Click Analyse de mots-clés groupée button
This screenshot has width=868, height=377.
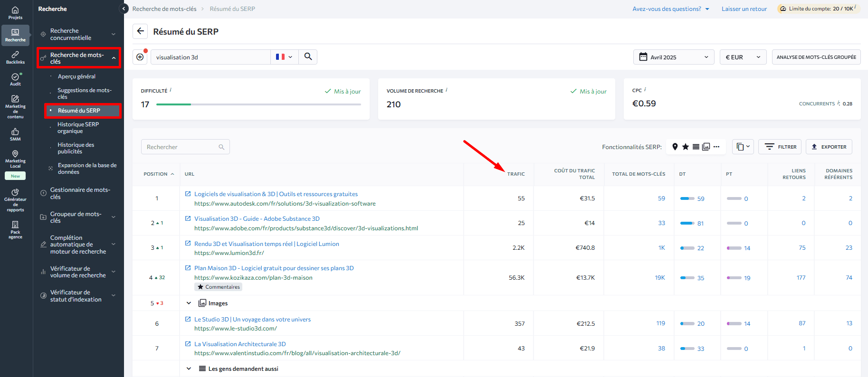816,57
